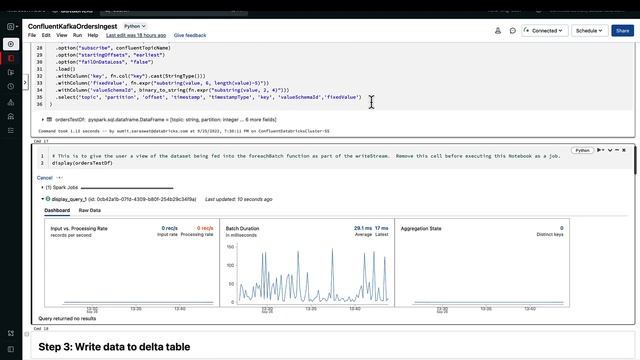Screen dimensions: 640x360
Task: Collapse the display_query_1 details
Action: (42, 199)
